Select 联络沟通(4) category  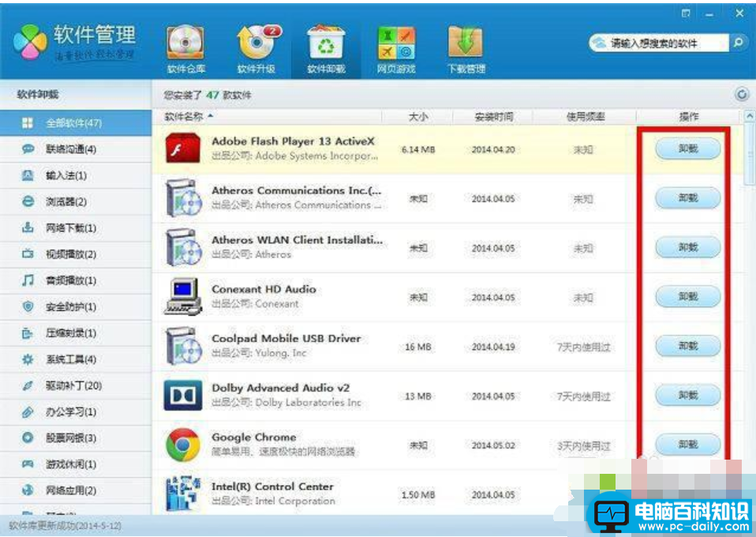pyautogui.click(x=76, y=149)
